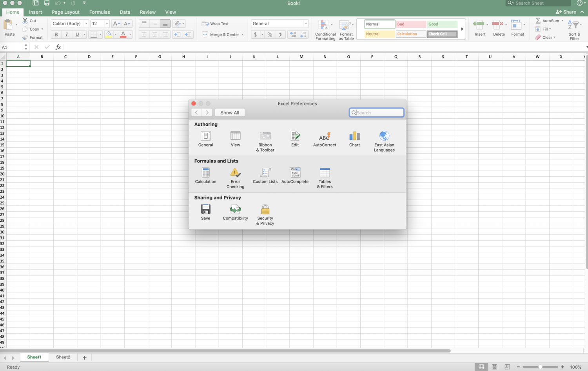
Task: Open the font size dropdown
Action: click(107, 24)
